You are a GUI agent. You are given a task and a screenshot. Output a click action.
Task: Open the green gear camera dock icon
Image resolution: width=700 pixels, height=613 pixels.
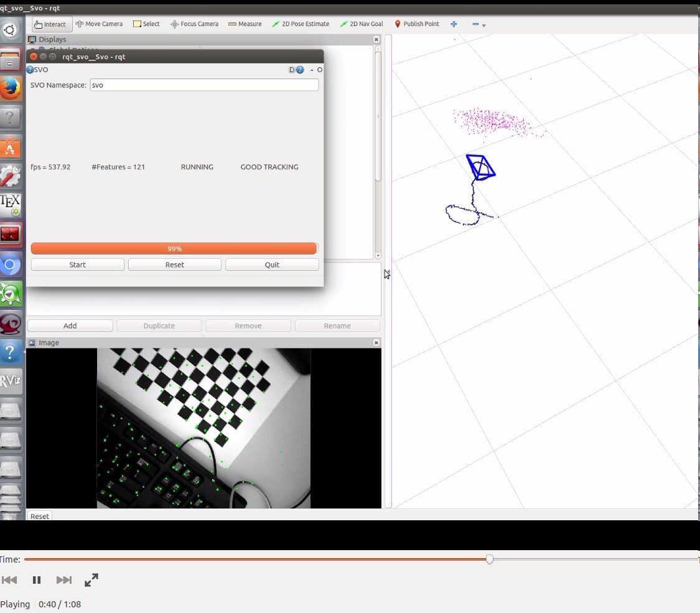(x=11, y=294)
